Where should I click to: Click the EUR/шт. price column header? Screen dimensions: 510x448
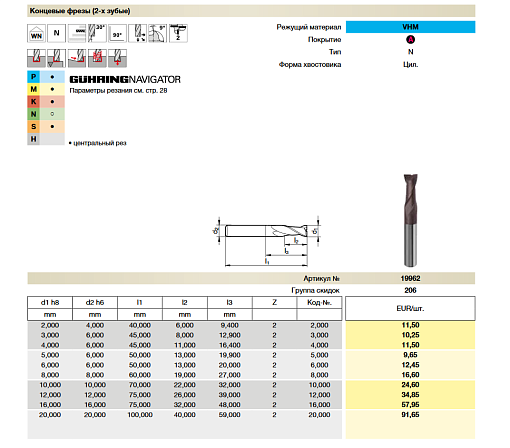(410, 309)
